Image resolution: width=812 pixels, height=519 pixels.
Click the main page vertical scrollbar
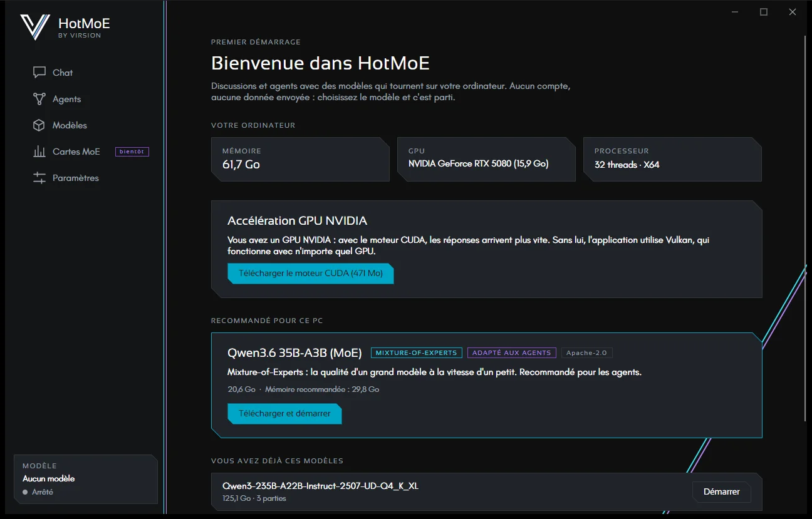point(806,229)
